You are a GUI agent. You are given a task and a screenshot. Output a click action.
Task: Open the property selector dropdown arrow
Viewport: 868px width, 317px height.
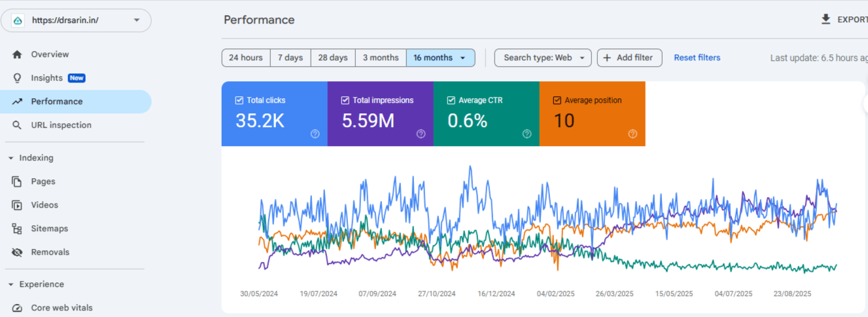137,20
